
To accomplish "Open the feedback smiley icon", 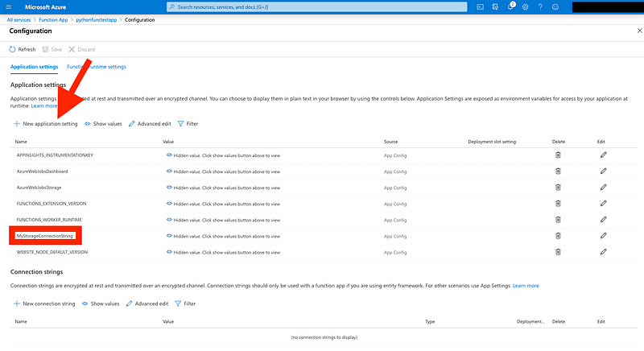I will pos(555,6).
